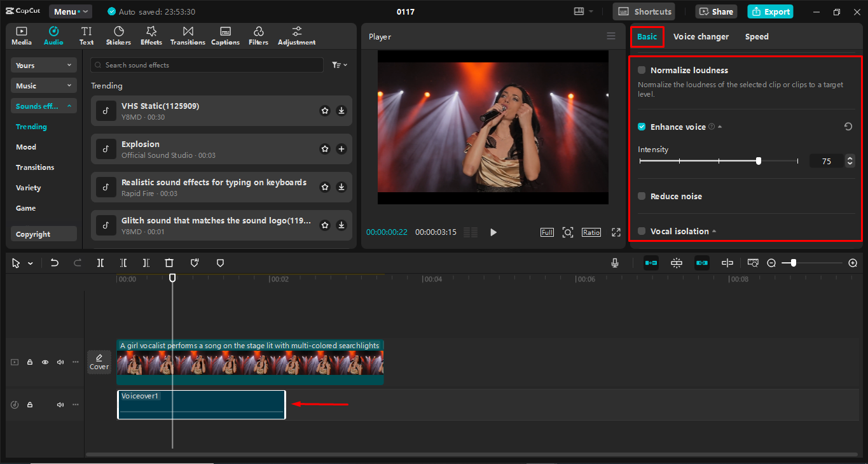
Task: Click the Search sound effects field
Action: coord(207,65)
